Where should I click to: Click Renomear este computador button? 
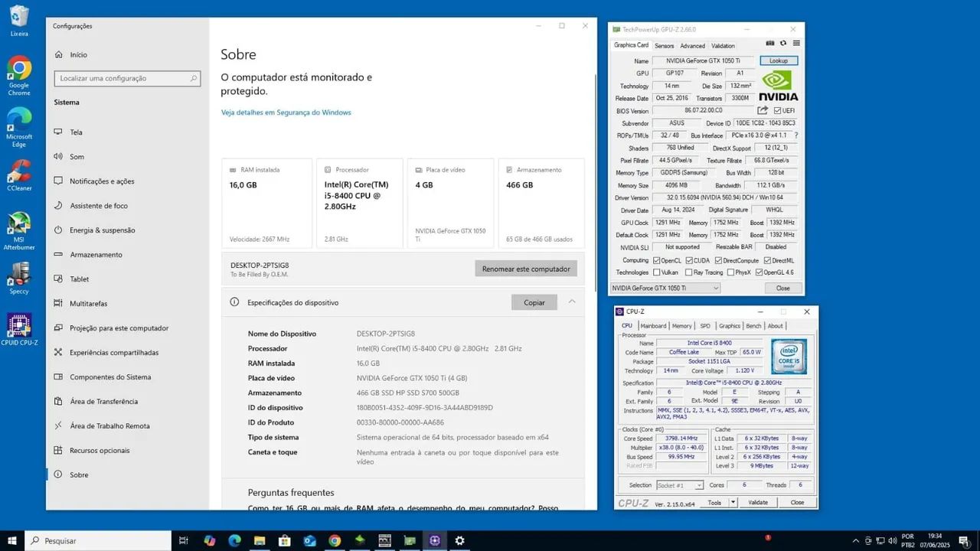526,269
